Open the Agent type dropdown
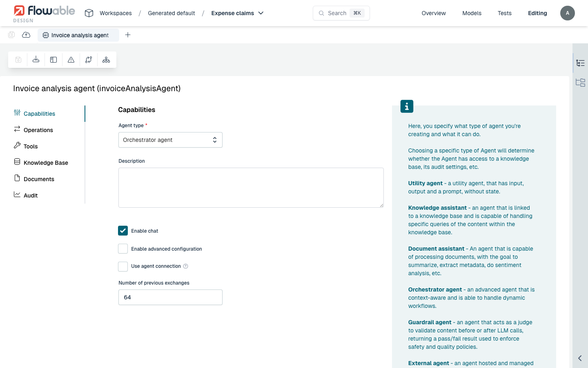588x368 pixels. 170,140
